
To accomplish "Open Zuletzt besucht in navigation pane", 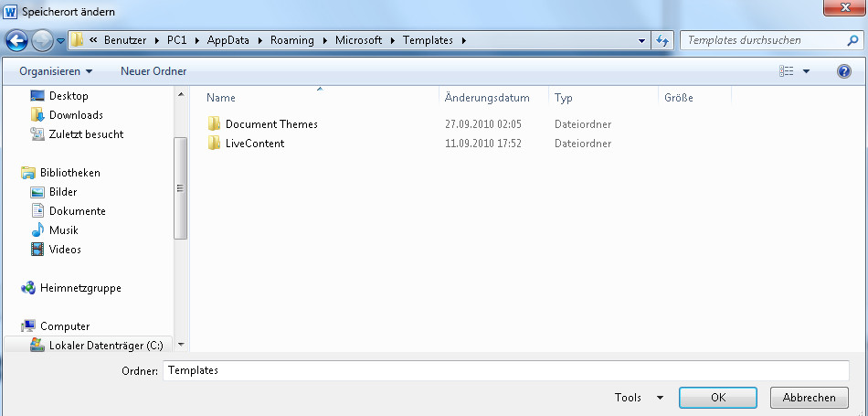I will point(87,134).
